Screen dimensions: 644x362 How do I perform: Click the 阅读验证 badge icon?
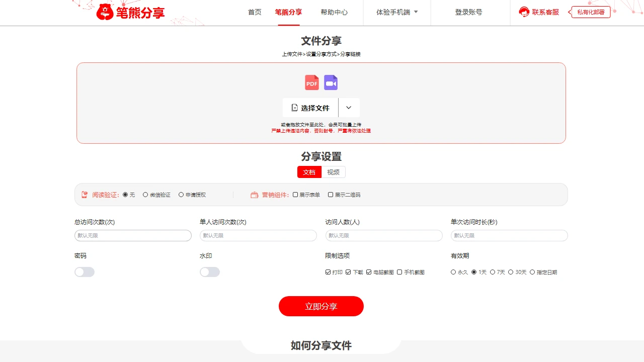(x=84, y=195)
